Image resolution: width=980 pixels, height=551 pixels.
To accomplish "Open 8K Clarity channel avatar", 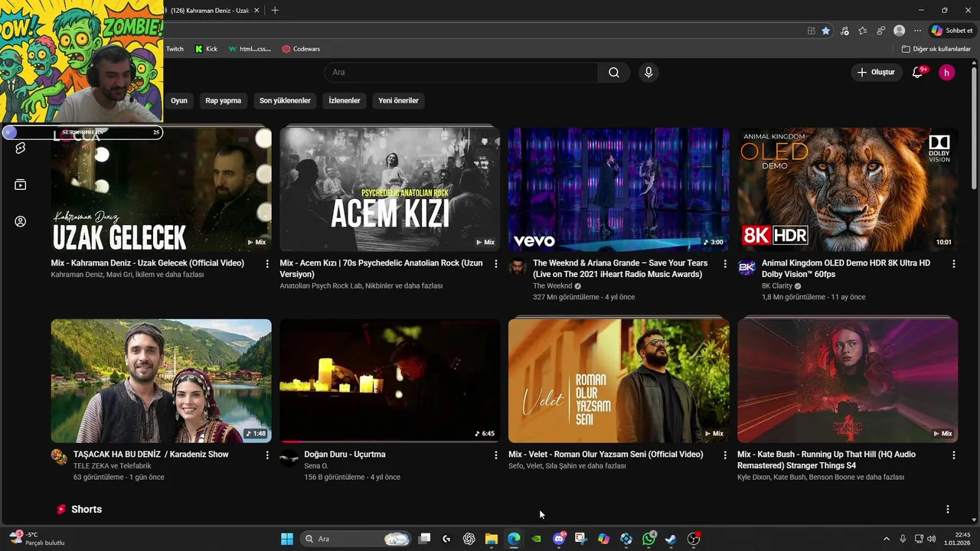I will (x=746, y=267).
